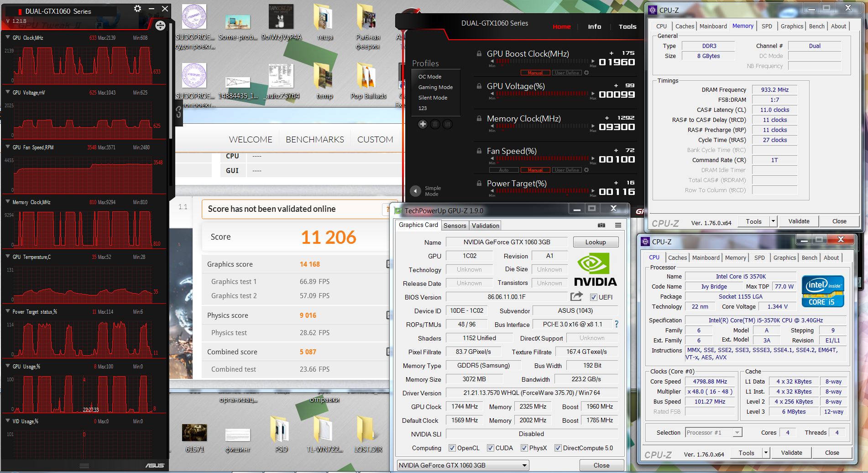Open settings gear in GPU Tweak monitor window

tap(137, 9)
